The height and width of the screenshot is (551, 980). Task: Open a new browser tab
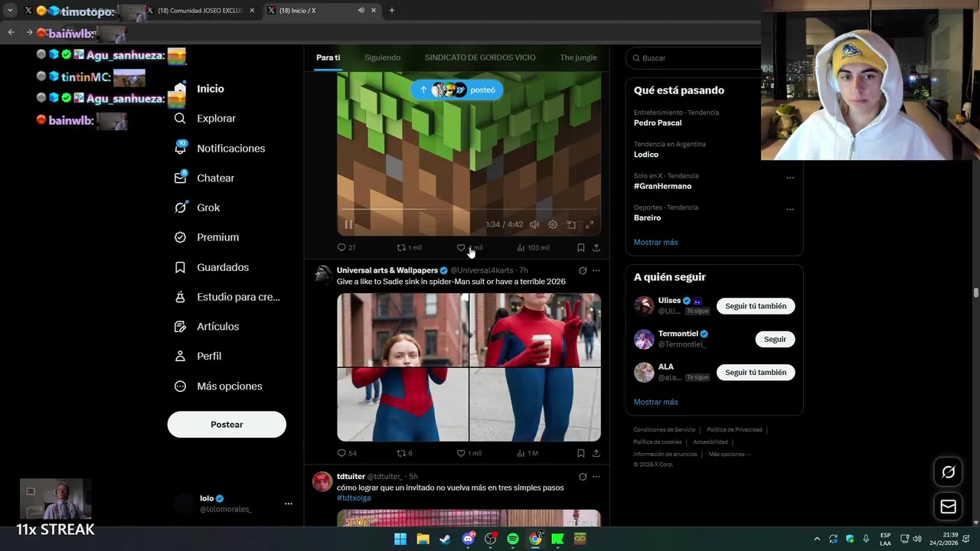[x=391, y=11]
